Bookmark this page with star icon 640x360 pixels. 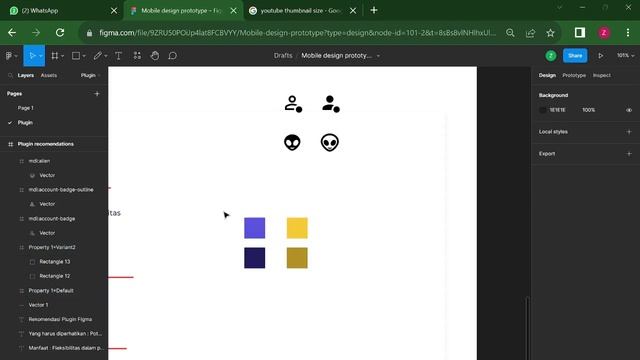[x=551, y=33]
